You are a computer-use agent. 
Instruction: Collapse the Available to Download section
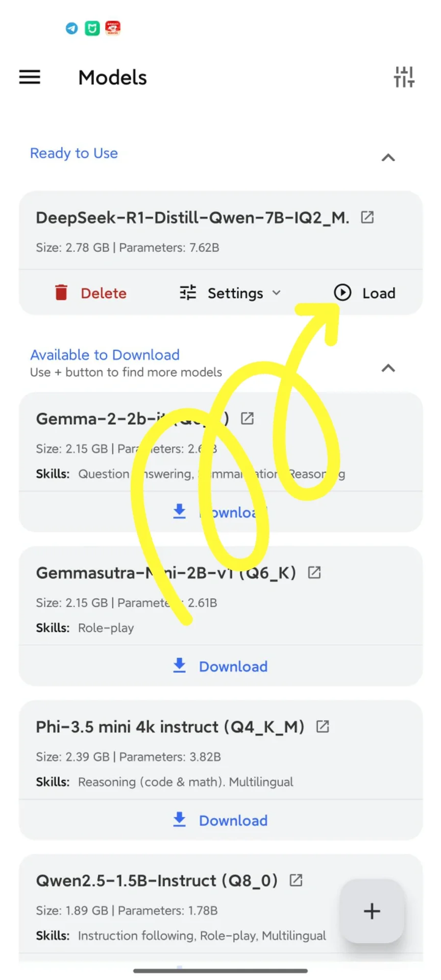388,368
